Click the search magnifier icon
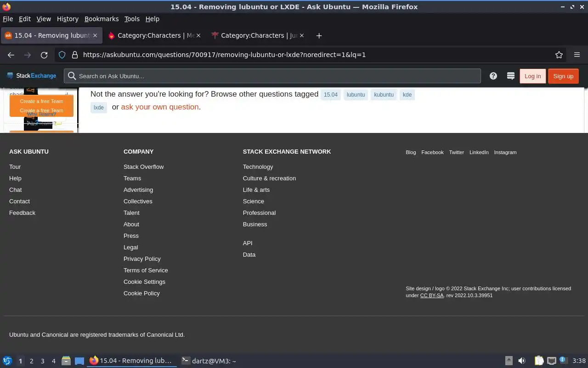588x368 pixels. click(x=72, y=76)
